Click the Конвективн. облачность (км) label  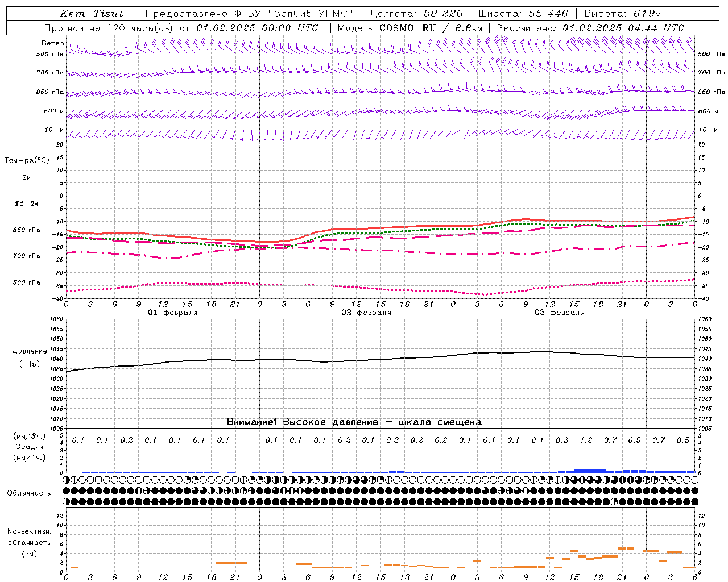point(29,542)
